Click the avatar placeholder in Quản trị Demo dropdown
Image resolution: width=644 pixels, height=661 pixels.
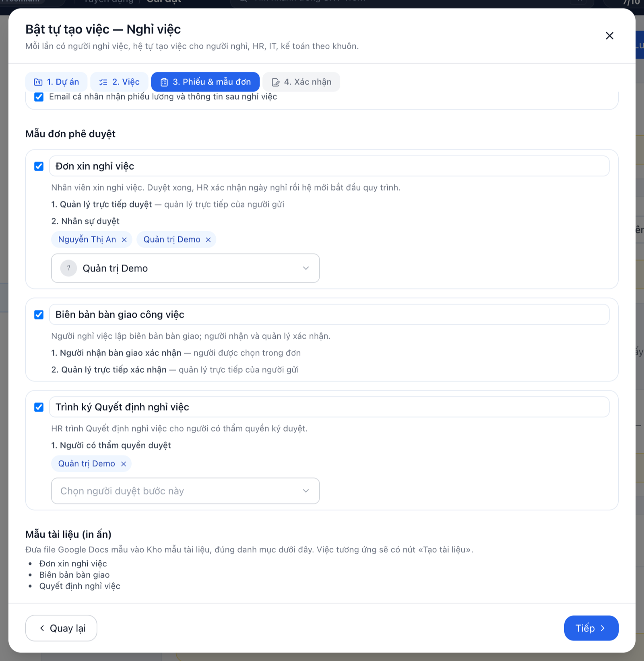(x=68, y=268)
